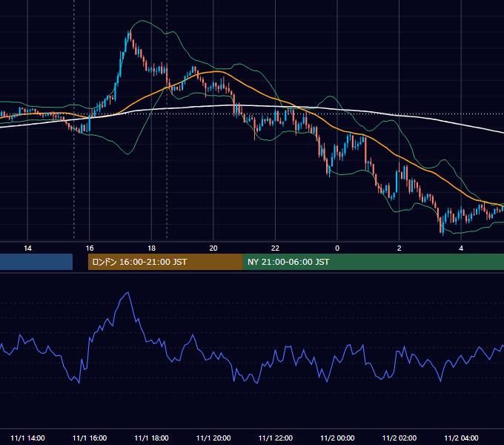Click the 22 hour label on time axis

pyautogui.click(x=275, y=248)
